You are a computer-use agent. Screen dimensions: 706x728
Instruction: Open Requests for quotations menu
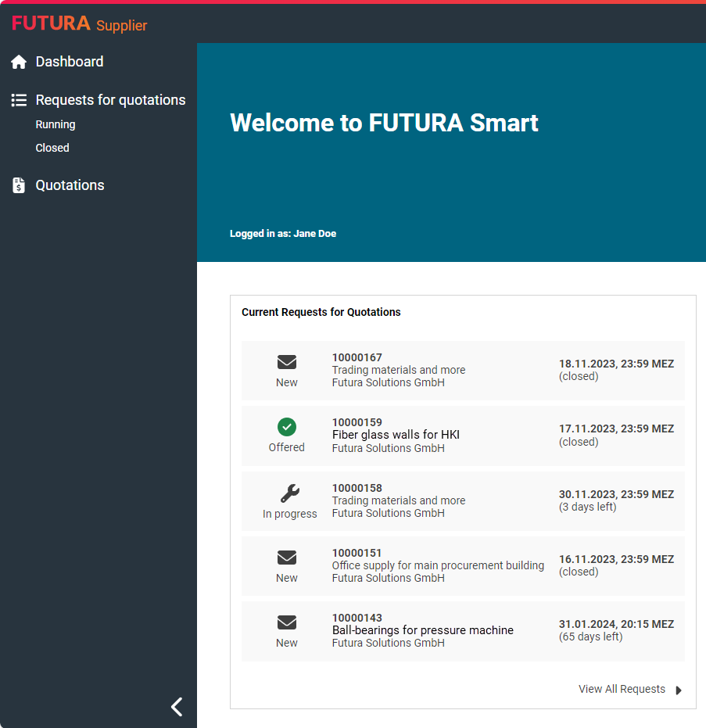[110, 100]
